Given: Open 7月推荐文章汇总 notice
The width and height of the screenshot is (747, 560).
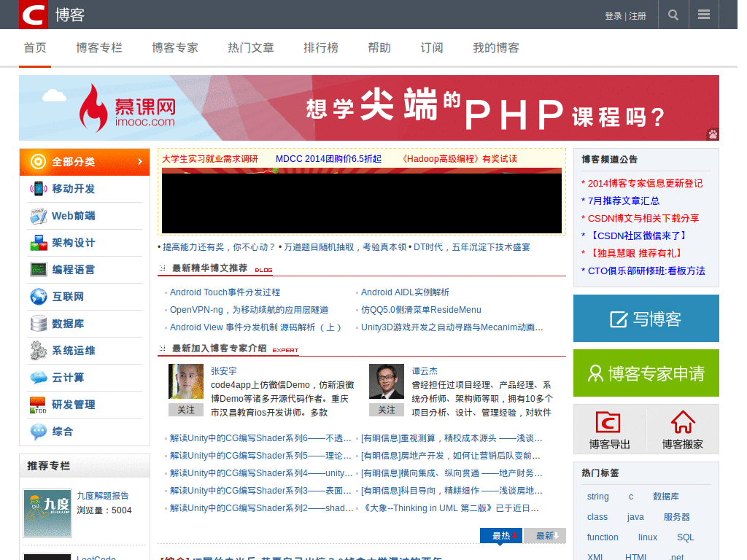Looking at the screenshot, I should point(624,201).
